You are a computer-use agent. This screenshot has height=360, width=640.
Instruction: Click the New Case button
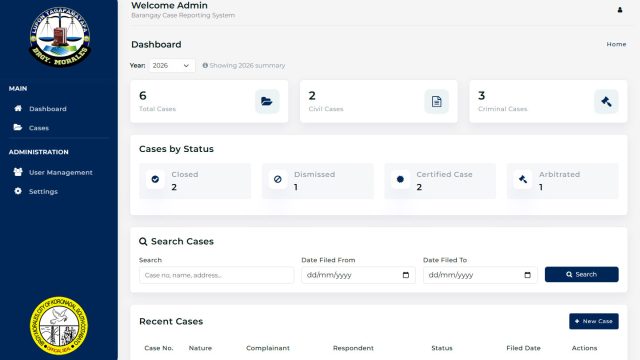[x=594, y=321]
